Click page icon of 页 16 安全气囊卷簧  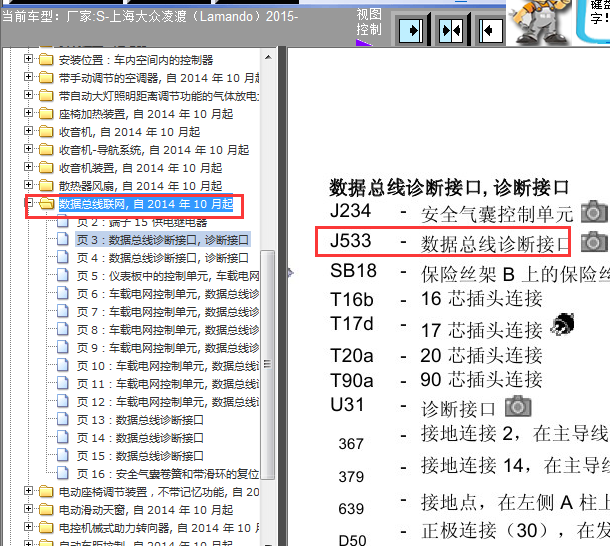click(x=63, y=473)
